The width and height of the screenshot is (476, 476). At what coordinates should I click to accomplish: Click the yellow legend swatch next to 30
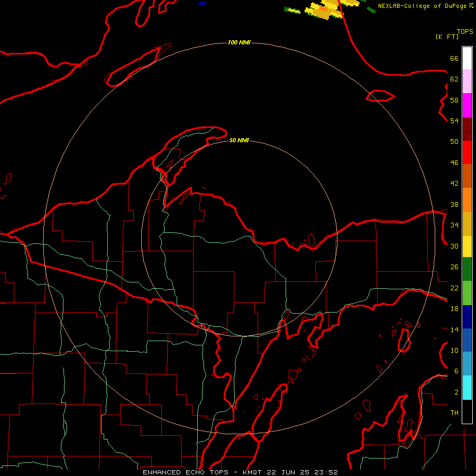pos(467,246)
